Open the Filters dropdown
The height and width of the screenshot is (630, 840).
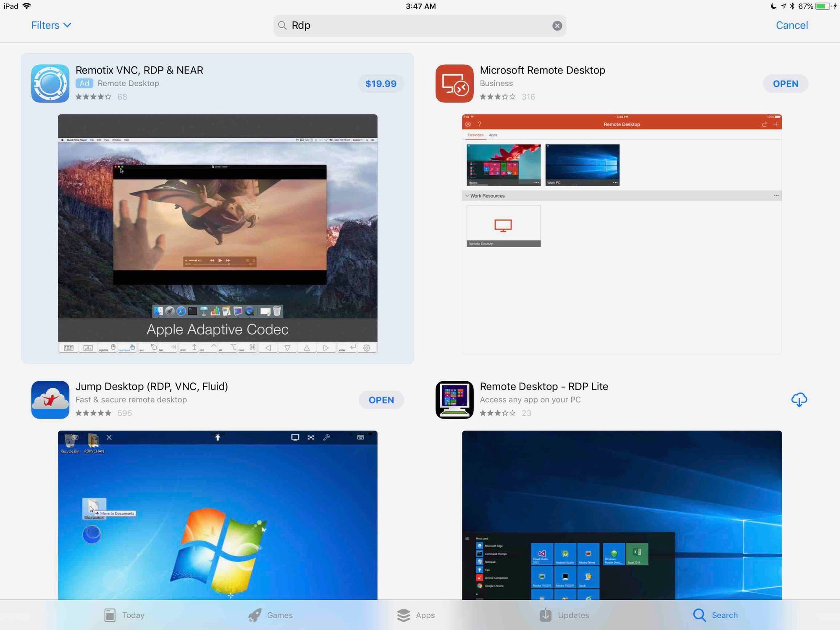click(51, 25)
